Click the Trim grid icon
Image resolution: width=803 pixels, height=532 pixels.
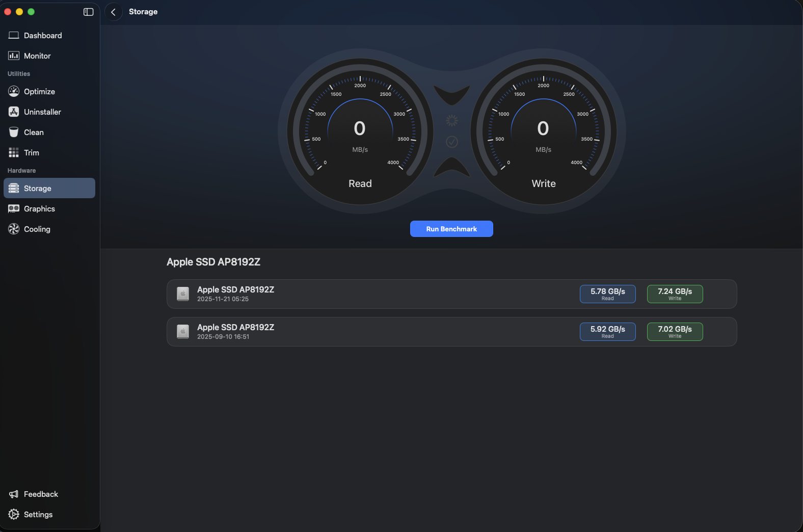click(x=14, y=152)
